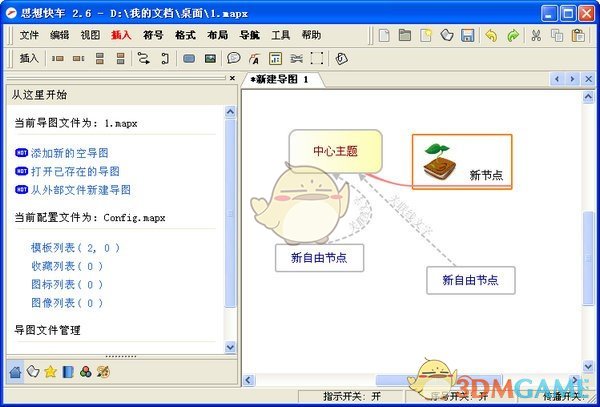Open the 收藏列表 ( 0 ) link
This screenshot has height=407, width=600.
coord(67,266)
